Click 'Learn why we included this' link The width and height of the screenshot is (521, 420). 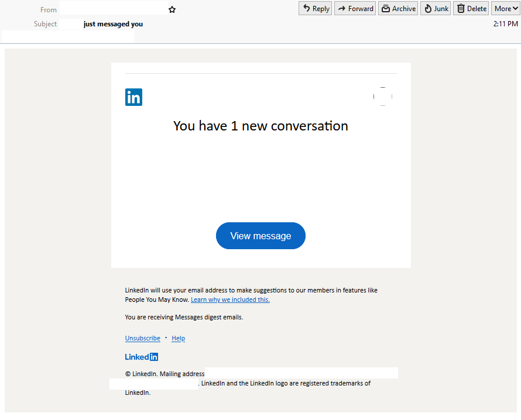pyautogui.click(x=230, y=299)
